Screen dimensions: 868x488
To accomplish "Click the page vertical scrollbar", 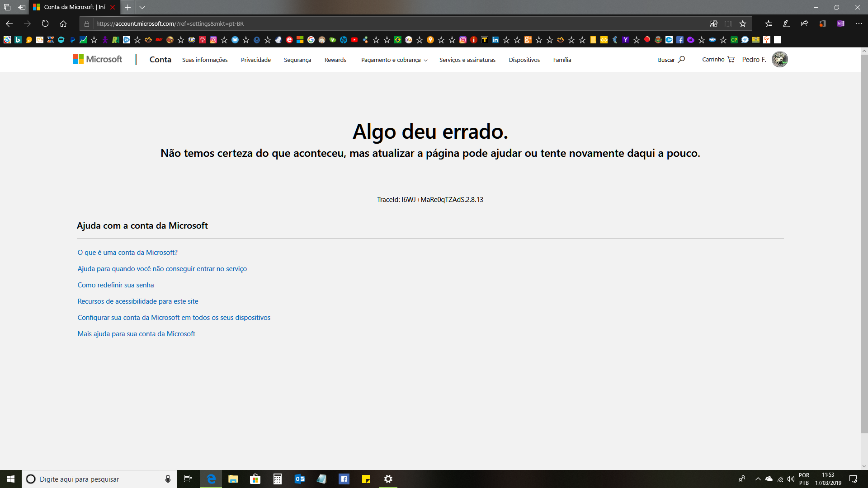I will tap(864, 244).
